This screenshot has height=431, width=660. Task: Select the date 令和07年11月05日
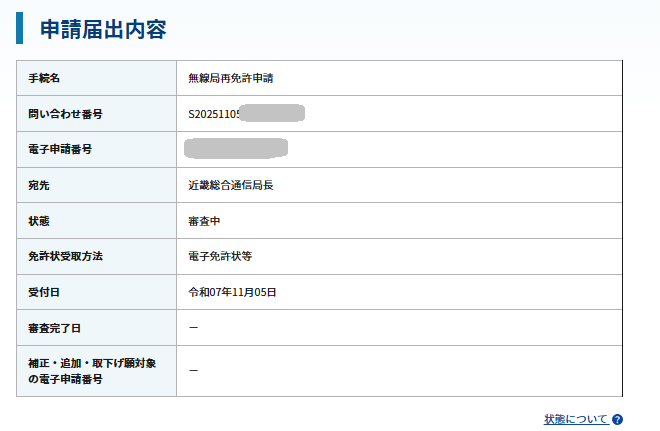[x=232, y=292]
